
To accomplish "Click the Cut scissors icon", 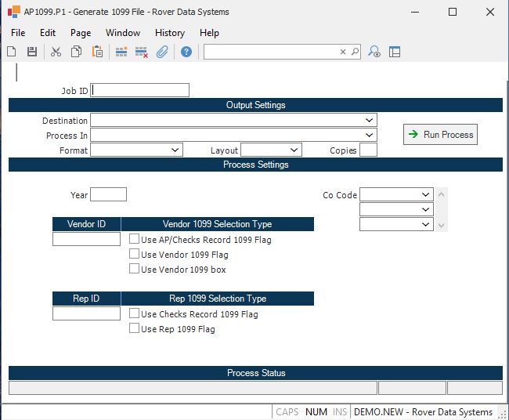I will click(56, 52).
